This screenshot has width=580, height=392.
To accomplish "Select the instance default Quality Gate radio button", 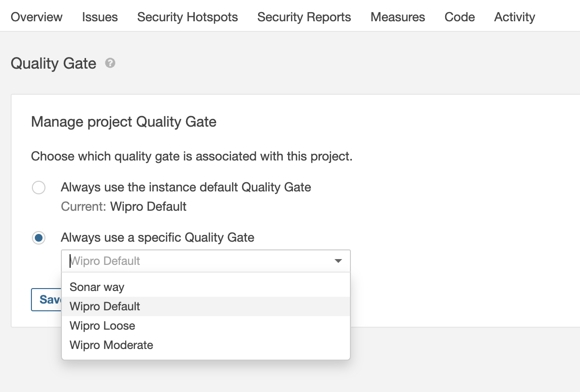I will 39,188.
